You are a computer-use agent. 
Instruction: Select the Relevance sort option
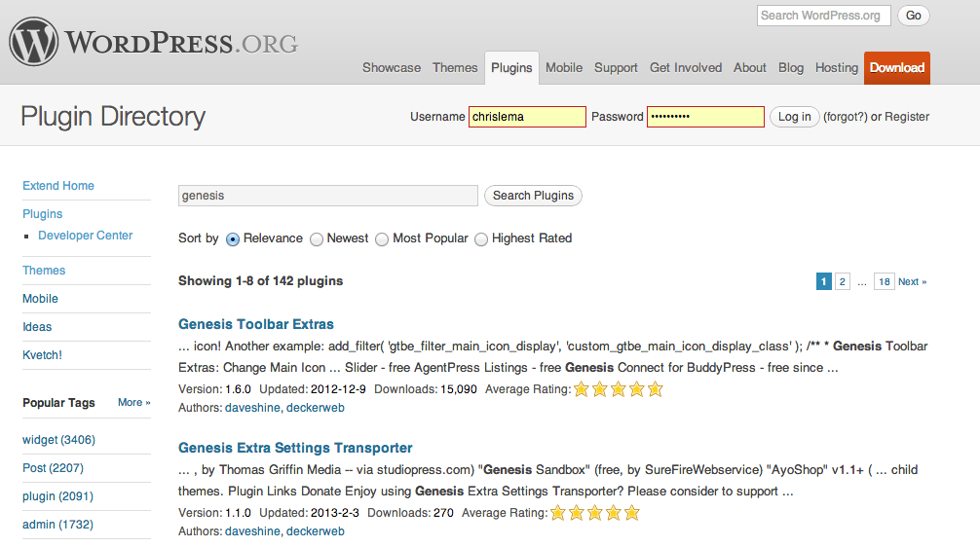[x=233, y=238]
